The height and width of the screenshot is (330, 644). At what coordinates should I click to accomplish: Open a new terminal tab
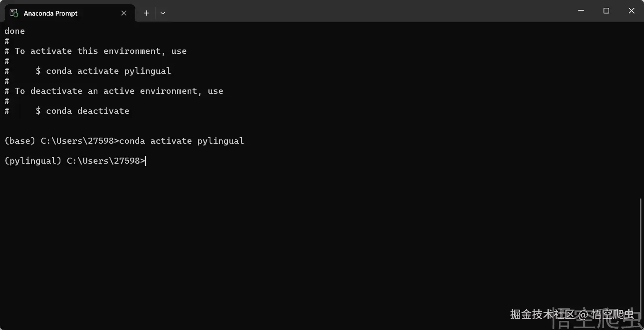(147, 13)
